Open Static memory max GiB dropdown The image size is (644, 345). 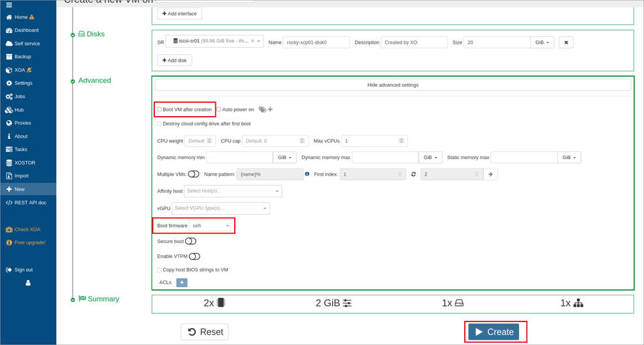(570, 157)
